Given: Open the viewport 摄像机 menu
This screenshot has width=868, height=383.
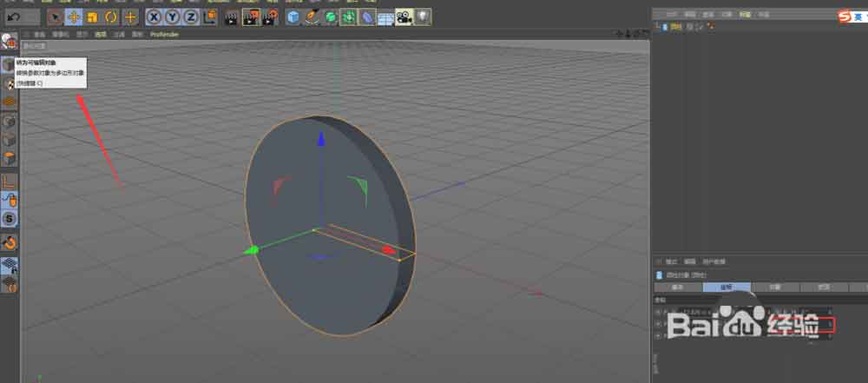Looking at the screenshot, I should (61, 35).
